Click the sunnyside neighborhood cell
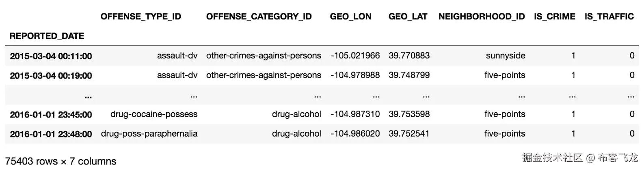The height and width of the screenshot is (169, 644). click(505, 56)
